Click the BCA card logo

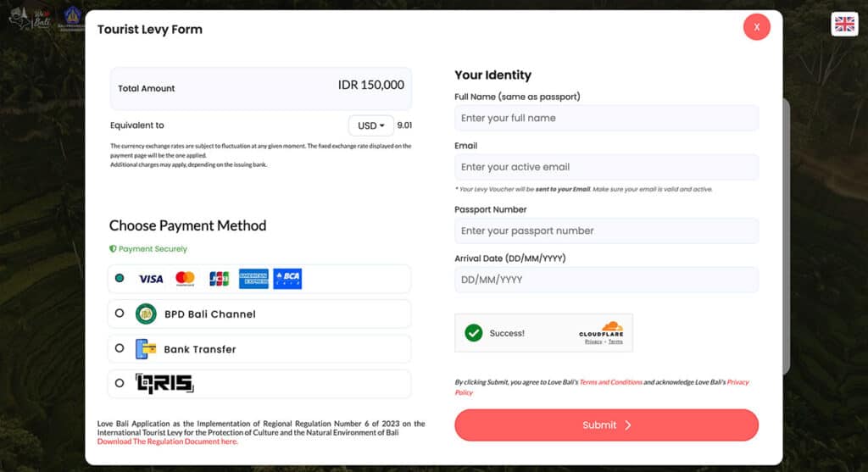point(287,278)
